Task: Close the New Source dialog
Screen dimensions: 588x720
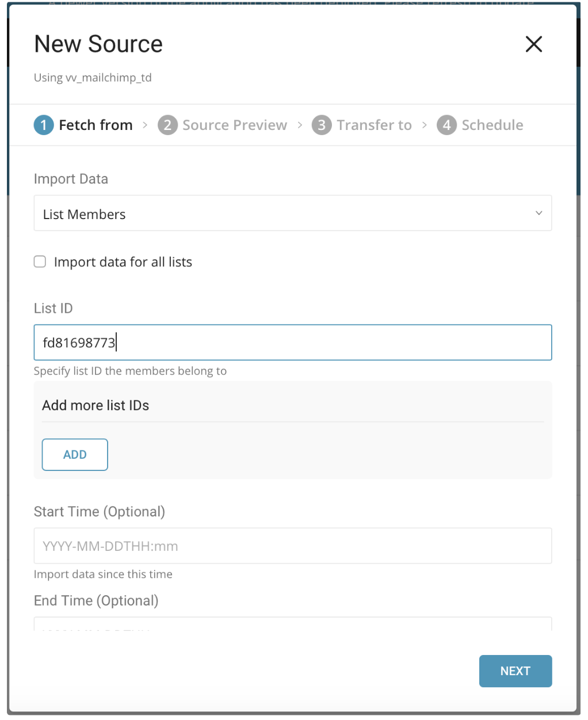Action: point(533,44)
